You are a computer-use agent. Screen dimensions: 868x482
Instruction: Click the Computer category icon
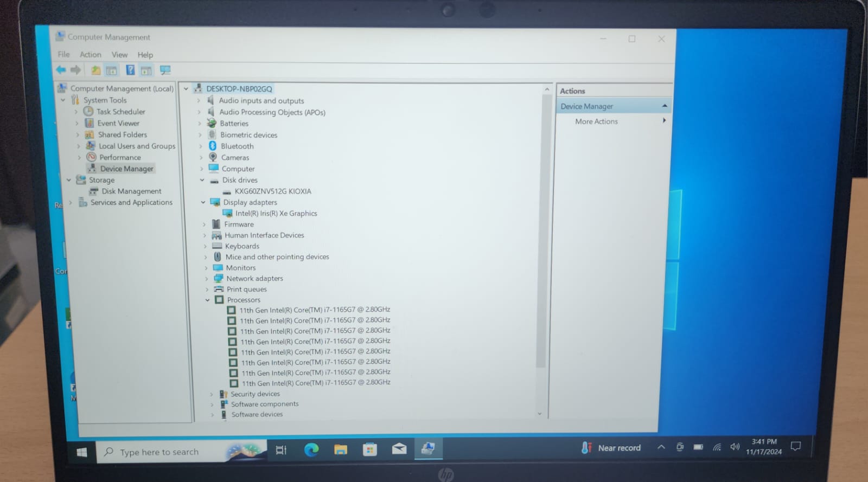pyautogui.click(x=214, y=169)
